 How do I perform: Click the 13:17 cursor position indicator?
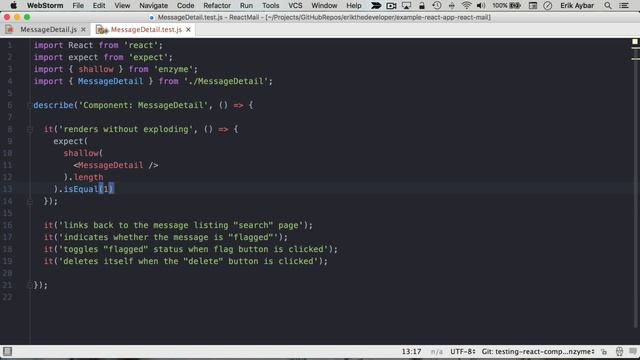point(411,351)
